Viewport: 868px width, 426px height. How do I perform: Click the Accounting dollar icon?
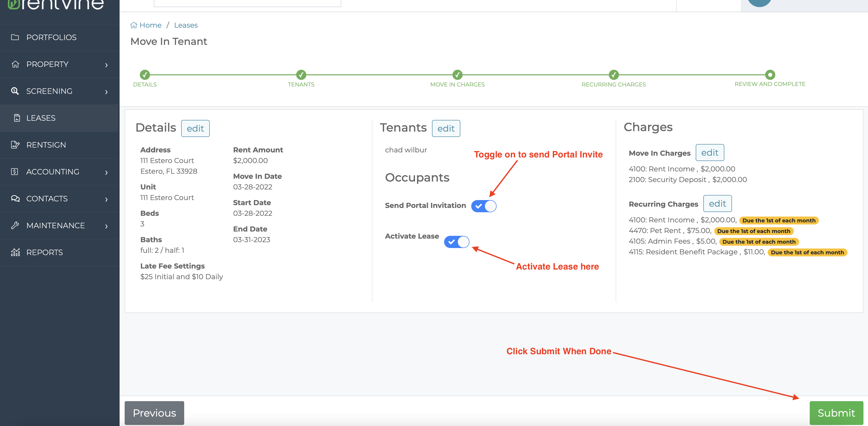point(14,172)
